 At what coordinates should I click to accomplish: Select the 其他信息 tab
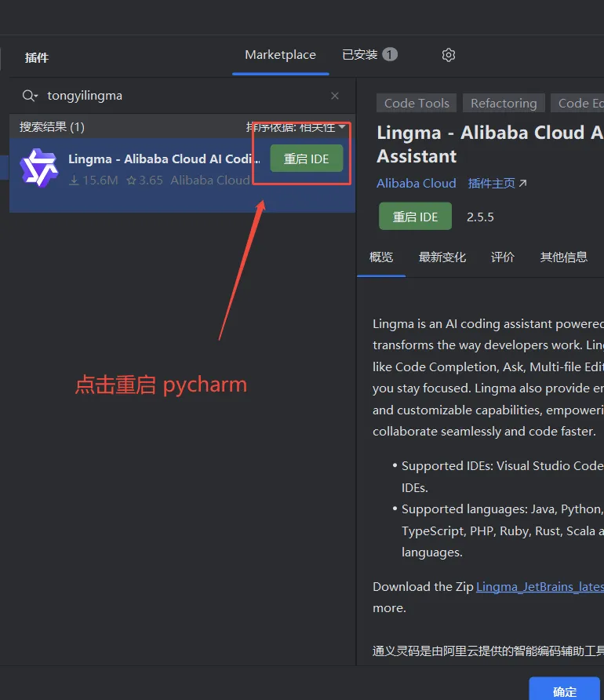coord(564,257)
